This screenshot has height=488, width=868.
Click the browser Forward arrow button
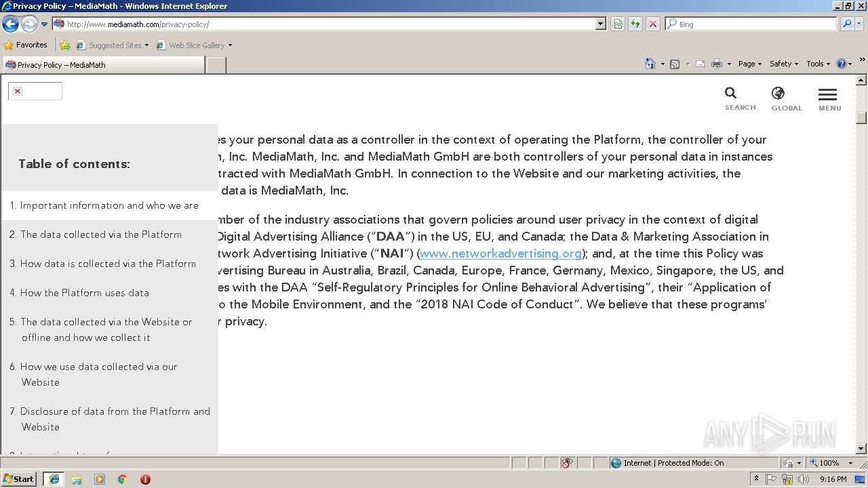(28, 24)
